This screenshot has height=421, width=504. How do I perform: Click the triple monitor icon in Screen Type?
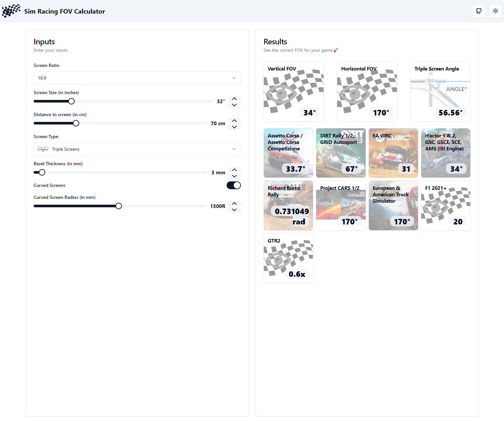43,149
